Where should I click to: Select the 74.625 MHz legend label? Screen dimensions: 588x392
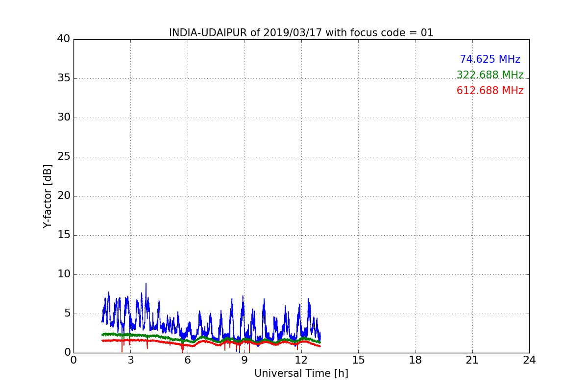(x=490, y=59)
